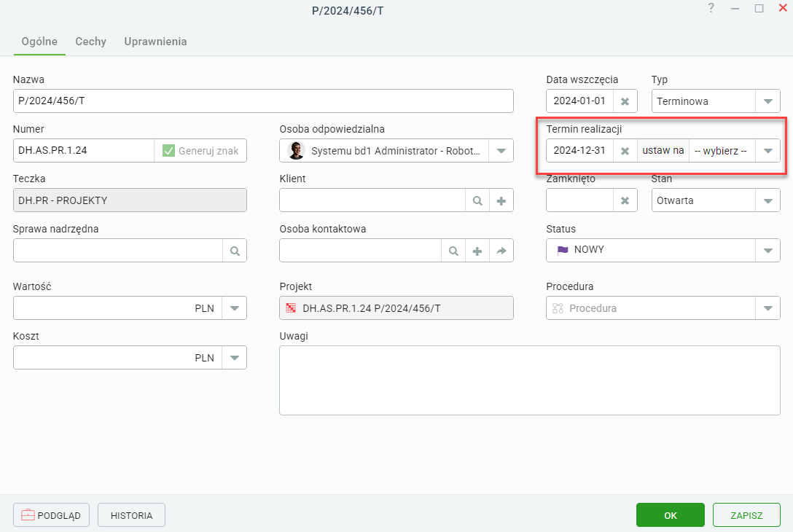This screenshot has width=793, height=532.
Task: Click the Data wszczęcia date input
Action: 580,101
